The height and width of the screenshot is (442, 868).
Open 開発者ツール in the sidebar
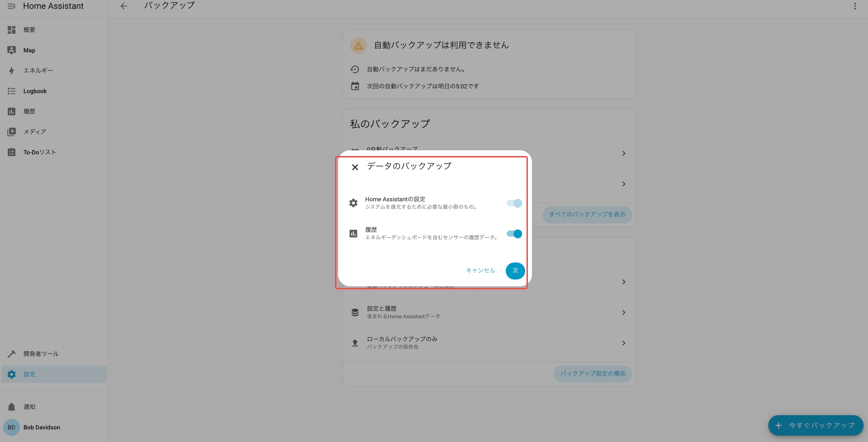[x=54, y=354]
